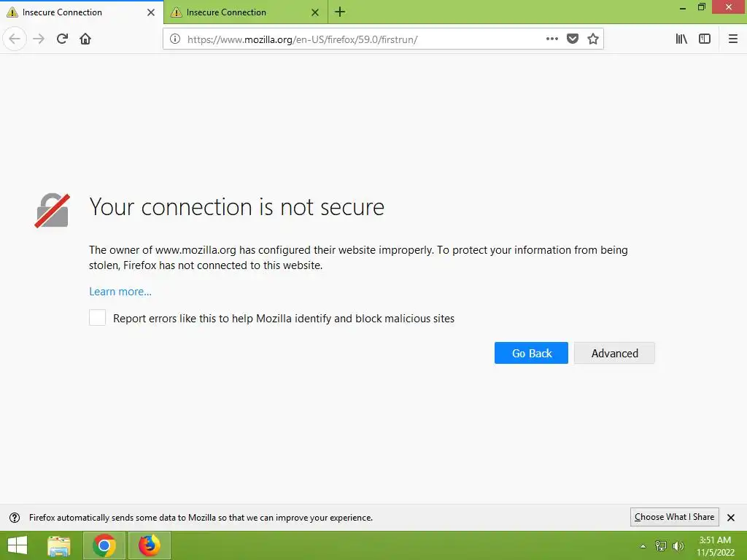Screen dimensions: 747x560
Task: Switch to the second Insecure Connection tab
Action: point(246,12)
